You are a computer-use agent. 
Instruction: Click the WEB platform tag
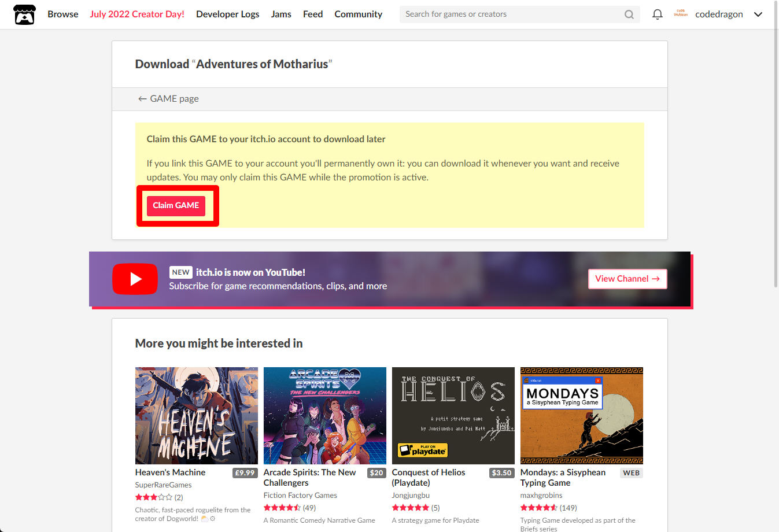(632, 473)
